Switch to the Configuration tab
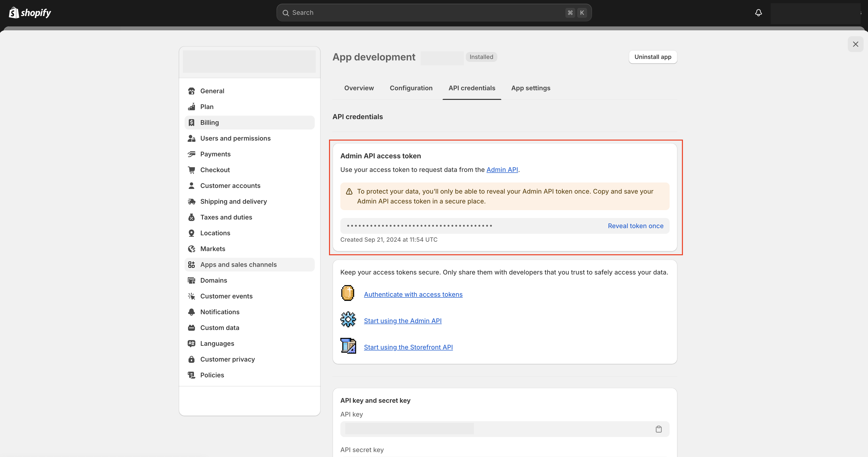This screenshot has width=868, height=457. point(411,88)
